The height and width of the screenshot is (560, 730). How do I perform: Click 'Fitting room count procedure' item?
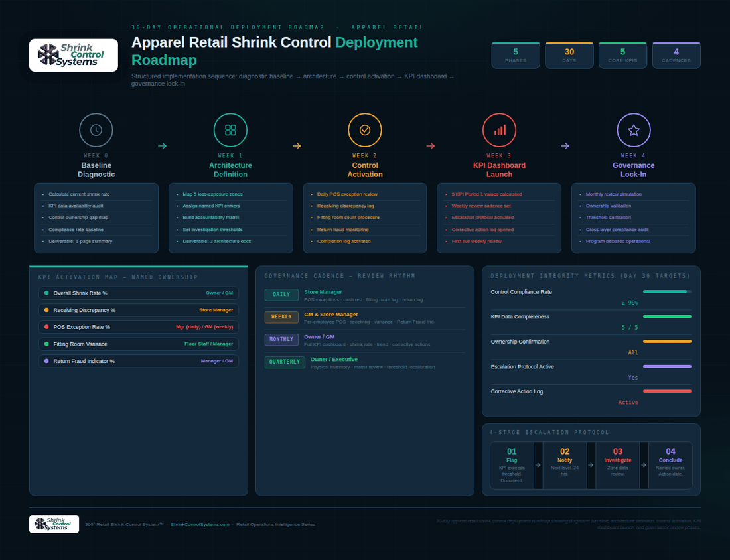click(x=348, y=218)
